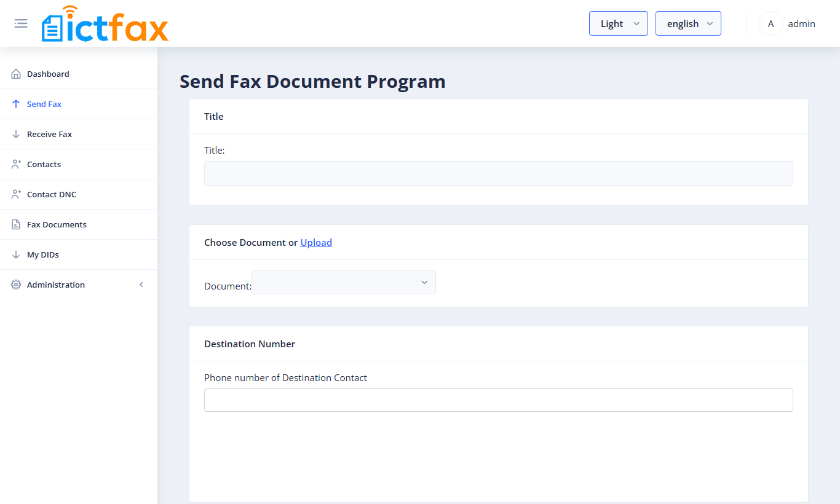This screenshot has width=840, height=504.
Task: Click the ictfax logo
Action: [x=105, y=23]
